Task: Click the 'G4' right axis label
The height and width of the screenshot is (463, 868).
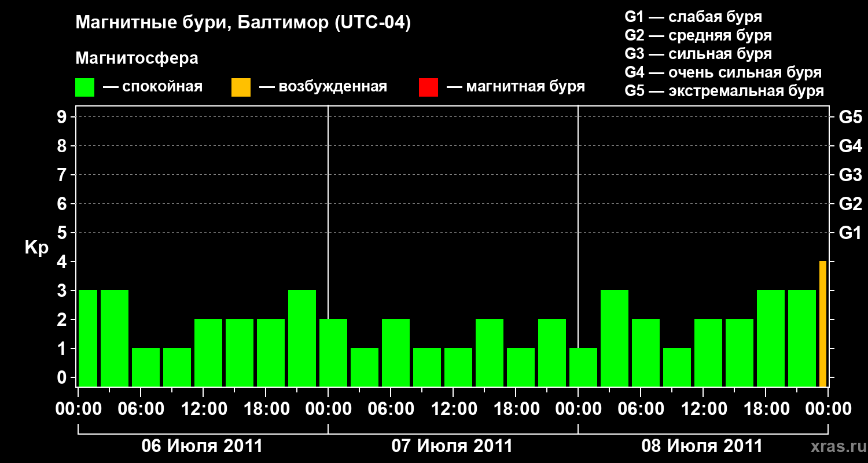Action: point(850,146)
